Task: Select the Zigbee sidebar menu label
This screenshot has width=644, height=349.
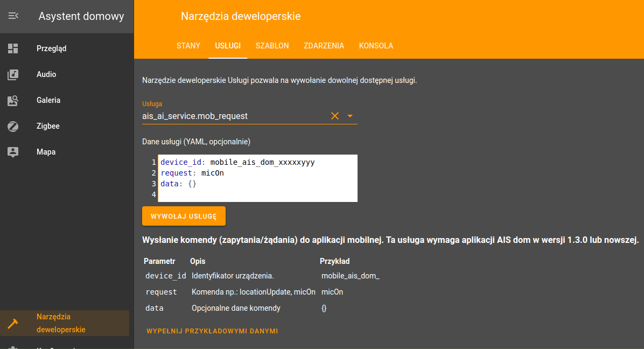Action: tap(48, 126)
